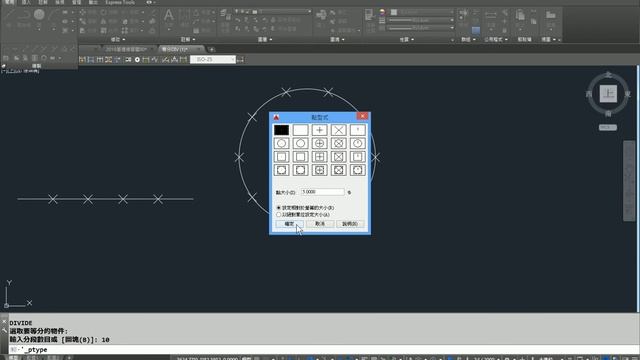Click the Paste clipboard ribbon icon

[x=520, y=16]
